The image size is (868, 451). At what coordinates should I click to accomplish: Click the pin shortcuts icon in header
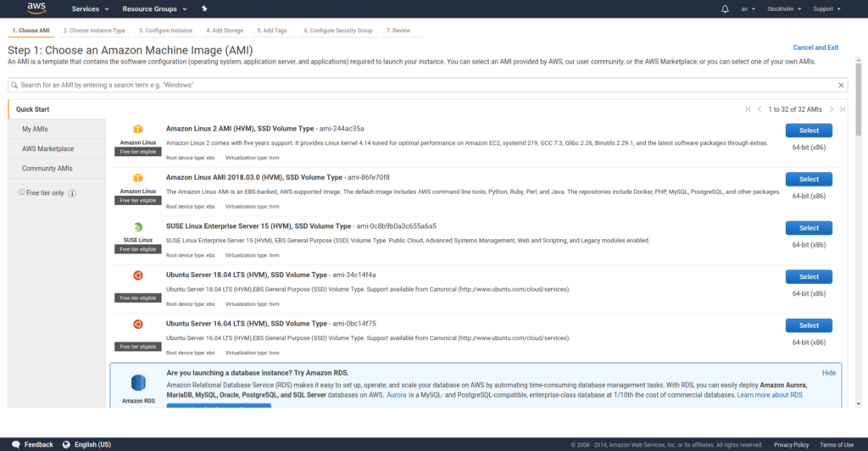click(x=204, y=8)
